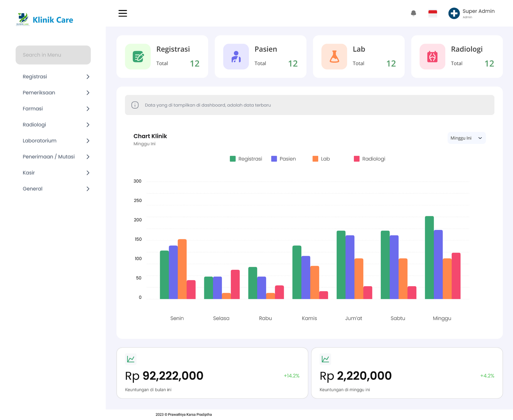The height and width of the screenshot is (420, 513).
Task: Click the Search in Menu field
Action: (x=53, y=55)
